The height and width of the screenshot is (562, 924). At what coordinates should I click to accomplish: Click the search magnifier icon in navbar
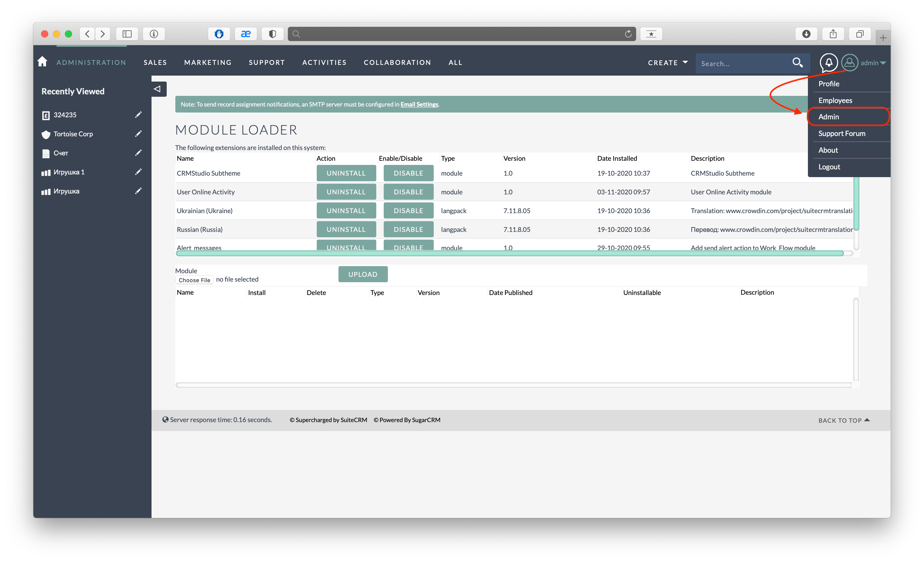click(x=797, y=63)
